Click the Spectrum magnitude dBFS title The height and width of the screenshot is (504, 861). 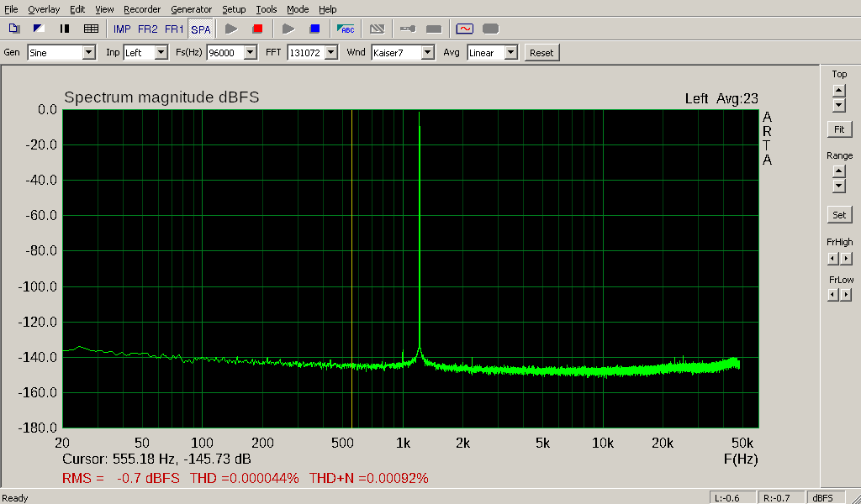tap(161, 97)
